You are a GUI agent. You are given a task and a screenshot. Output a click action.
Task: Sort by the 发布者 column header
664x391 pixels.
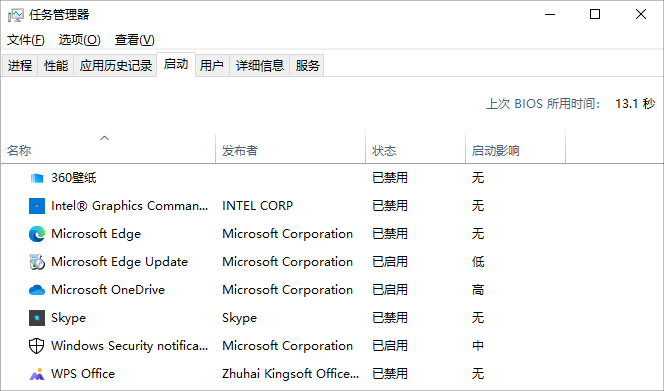pyautogui.click(x=290, y=149)
